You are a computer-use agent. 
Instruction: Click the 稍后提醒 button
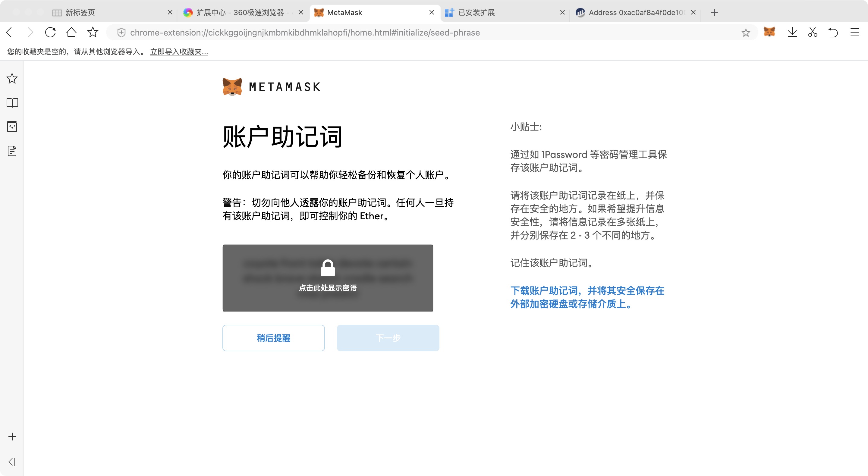pos(273,338)
